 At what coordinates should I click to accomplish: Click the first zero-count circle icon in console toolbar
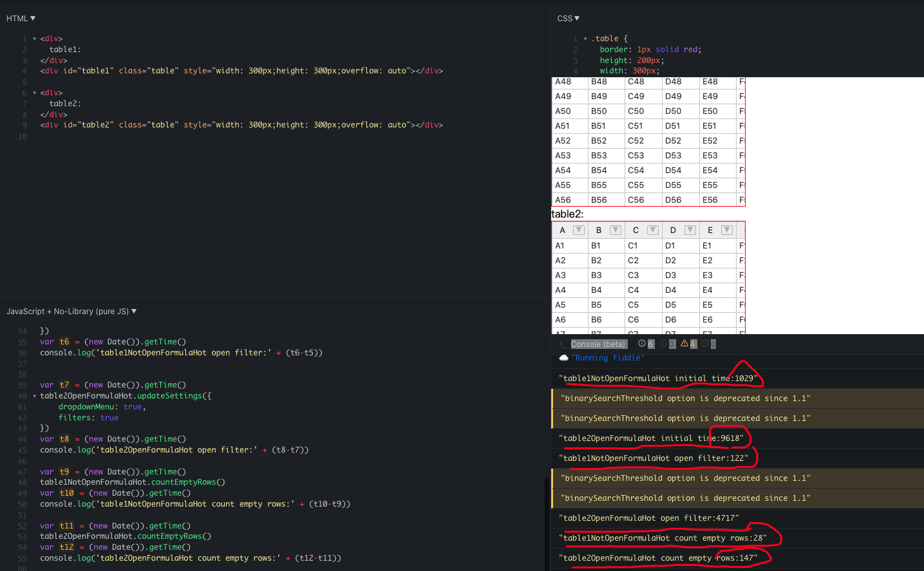[x=663, y=344]
